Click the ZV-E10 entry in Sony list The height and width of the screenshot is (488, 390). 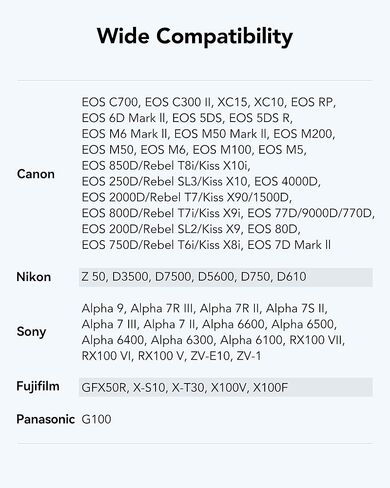pos(210,356)
